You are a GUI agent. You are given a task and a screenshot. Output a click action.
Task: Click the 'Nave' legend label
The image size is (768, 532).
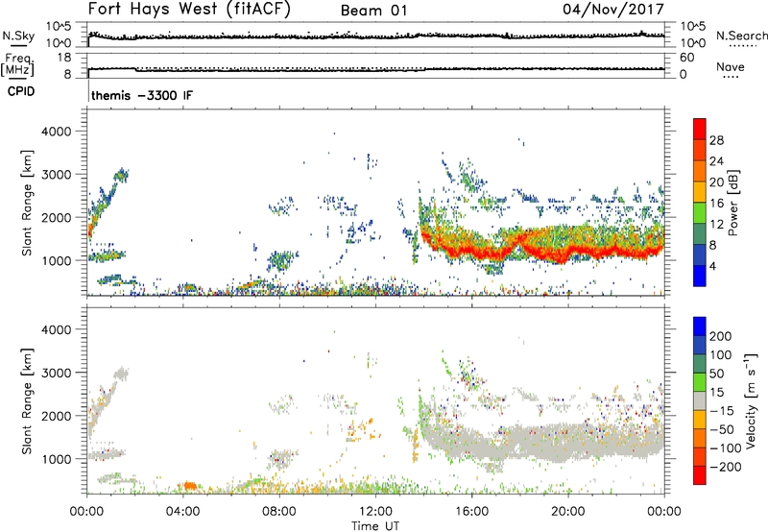click(x=731, y=66)
